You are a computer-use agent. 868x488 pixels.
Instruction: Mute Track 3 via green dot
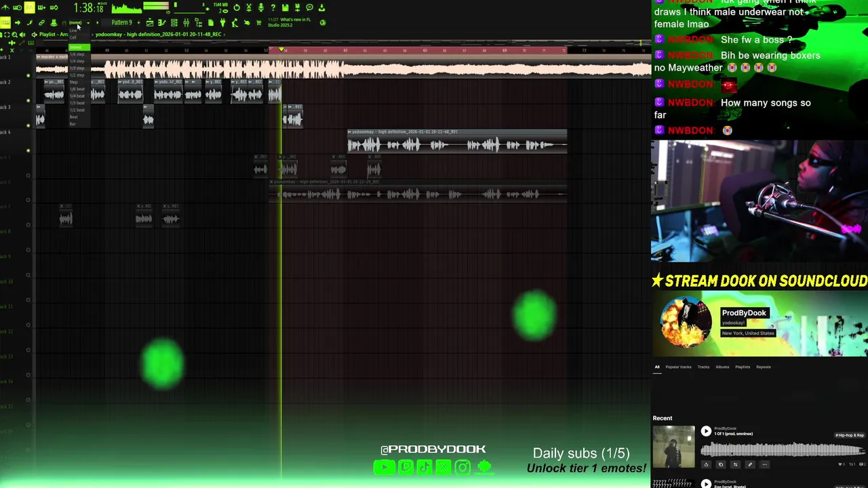point(28,125)
